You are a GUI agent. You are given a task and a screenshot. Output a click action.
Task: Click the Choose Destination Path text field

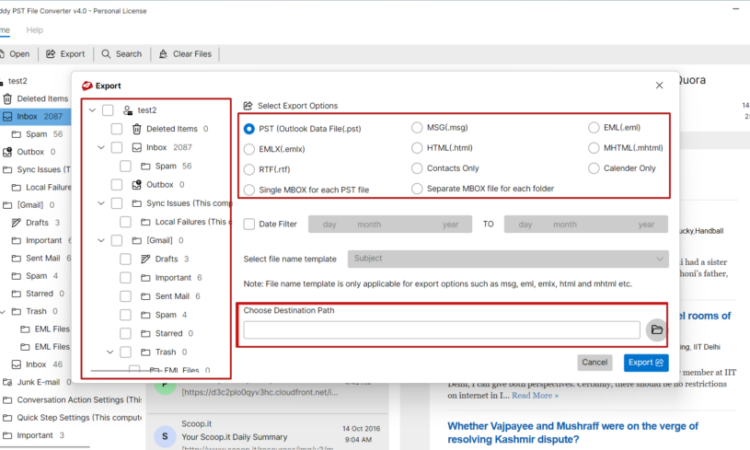(x=441, y=329)
